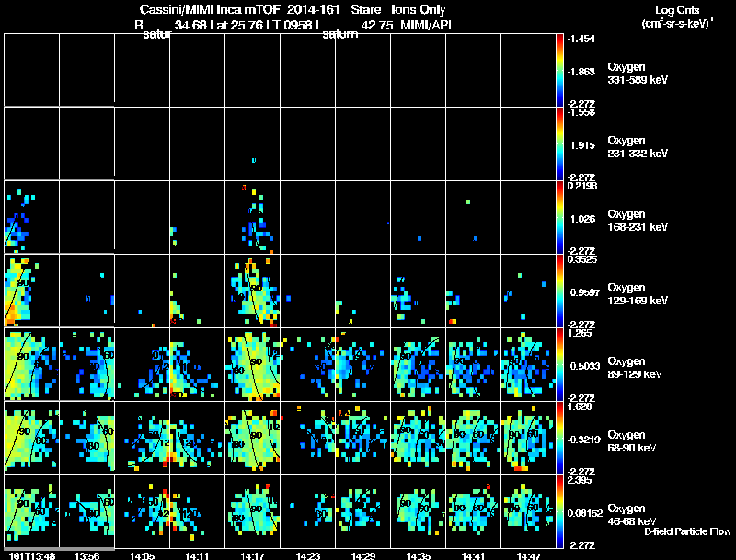Click the "Stare Ions Only" title text
The width and height of the screenshot is (736, 560).
398,9
